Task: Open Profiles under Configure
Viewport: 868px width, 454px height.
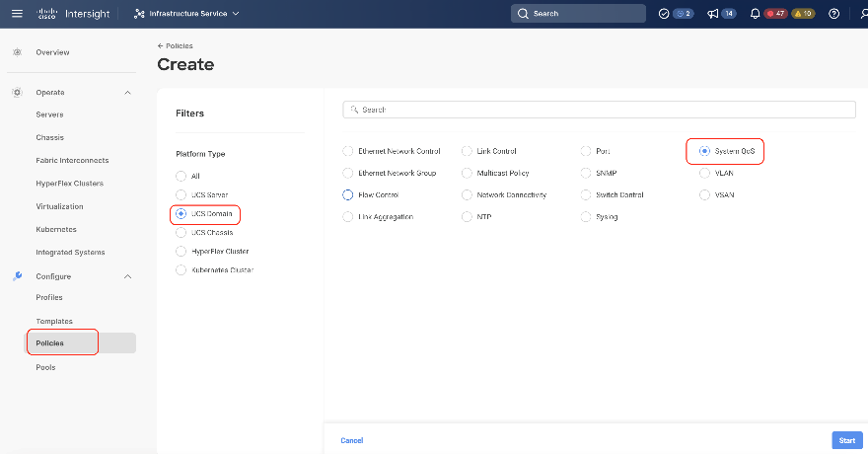Action: 49,297
